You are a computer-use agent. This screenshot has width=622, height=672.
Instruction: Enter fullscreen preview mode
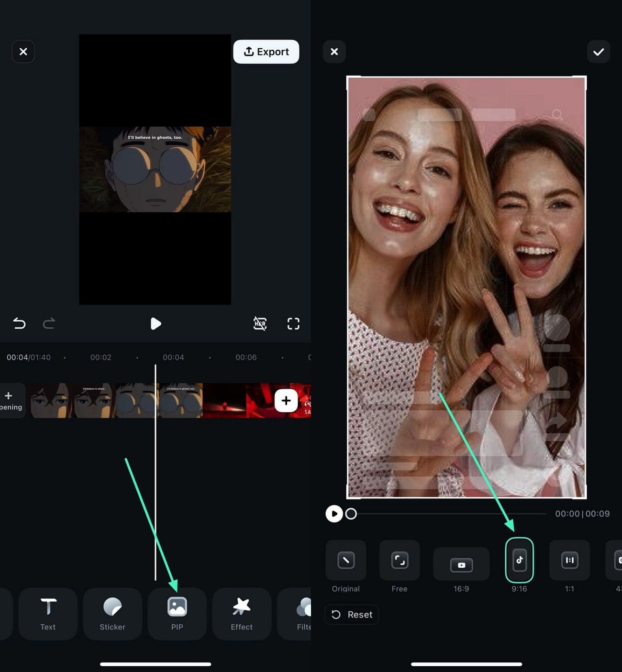[x=293, y=324]
